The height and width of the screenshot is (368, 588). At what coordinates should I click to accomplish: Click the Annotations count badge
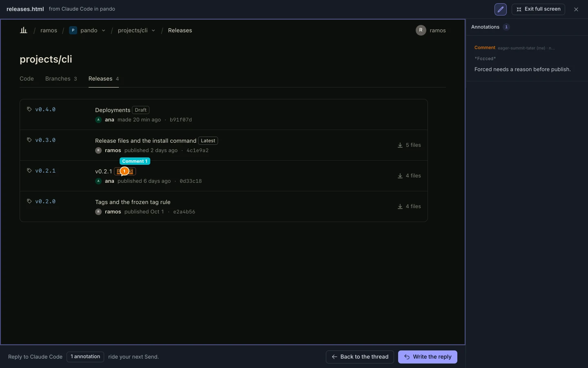coord(506,27)
